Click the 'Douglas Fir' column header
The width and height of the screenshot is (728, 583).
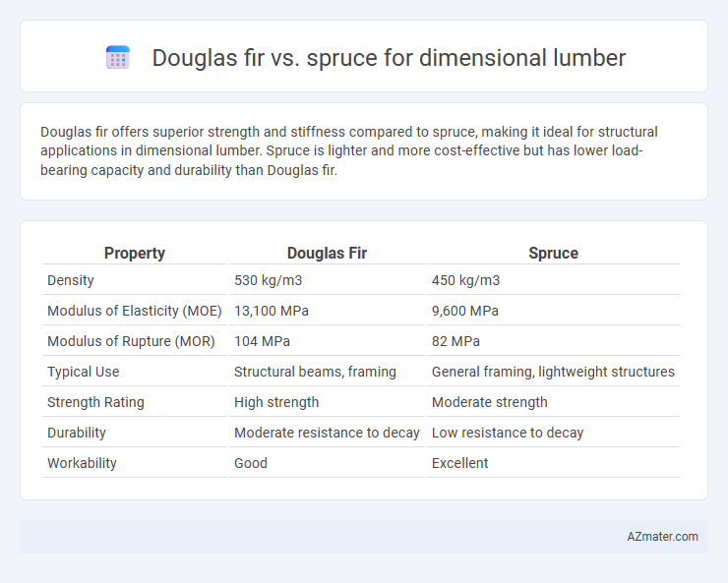327,253
